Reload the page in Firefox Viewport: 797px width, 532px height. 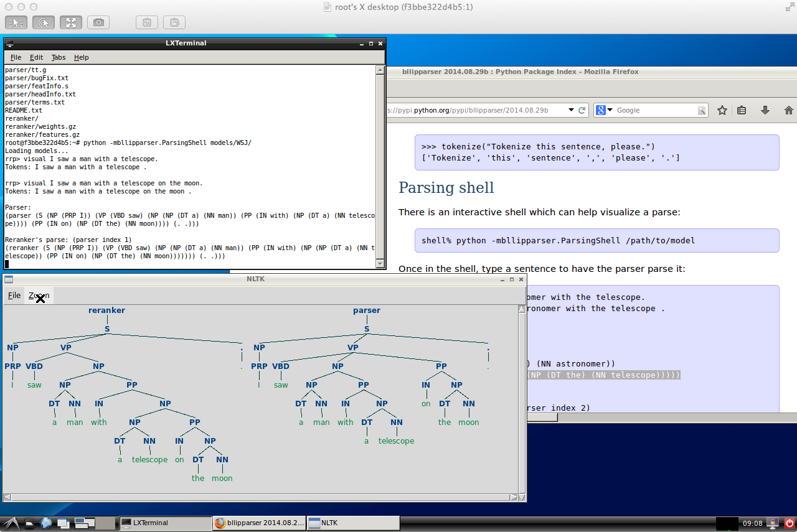582,110
